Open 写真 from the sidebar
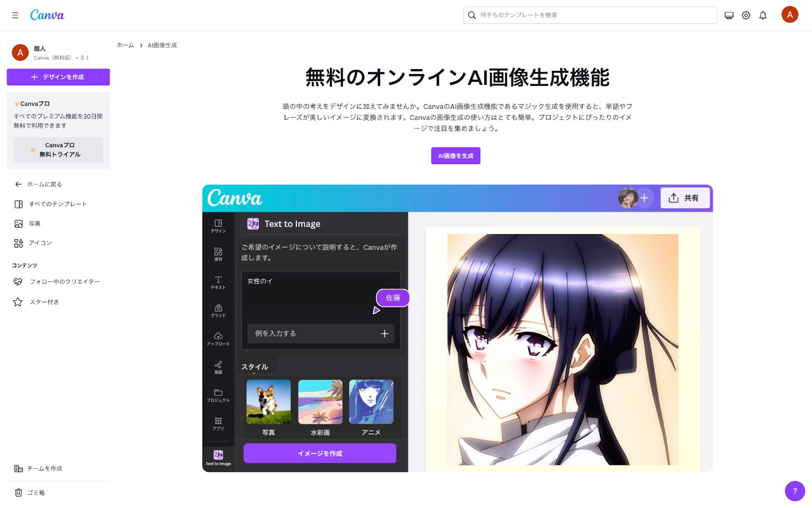This screenshot has height=508, width=812. coord(35,224)
